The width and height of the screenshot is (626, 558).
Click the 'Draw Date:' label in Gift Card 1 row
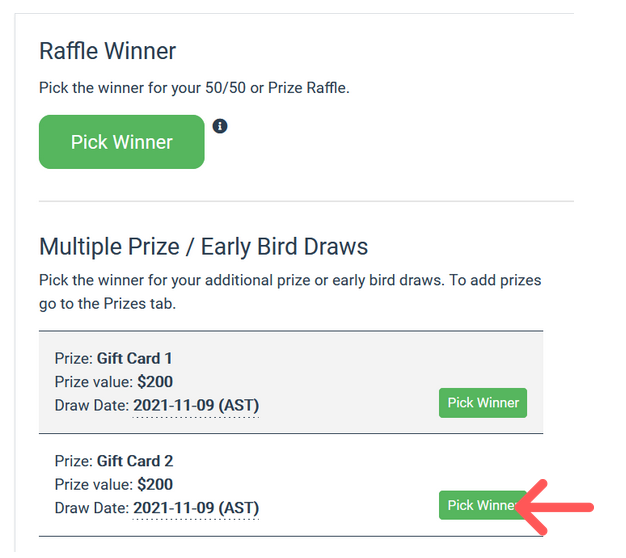[x=92, y=406]
